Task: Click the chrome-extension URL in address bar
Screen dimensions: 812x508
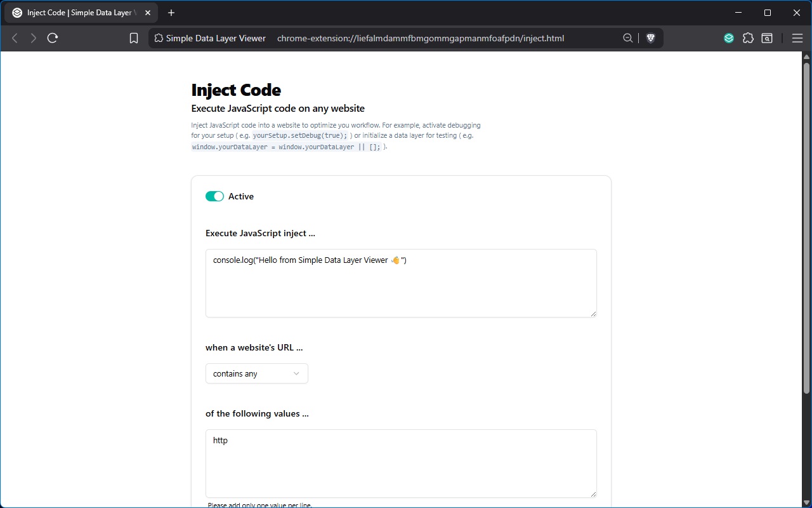Action: tap(420, 38)
